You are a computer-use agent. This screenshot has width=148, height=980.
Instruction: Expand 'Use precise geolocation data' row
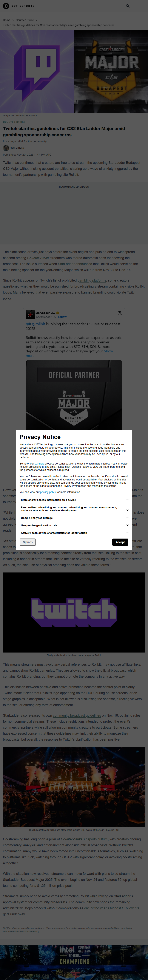pos(127,525)
